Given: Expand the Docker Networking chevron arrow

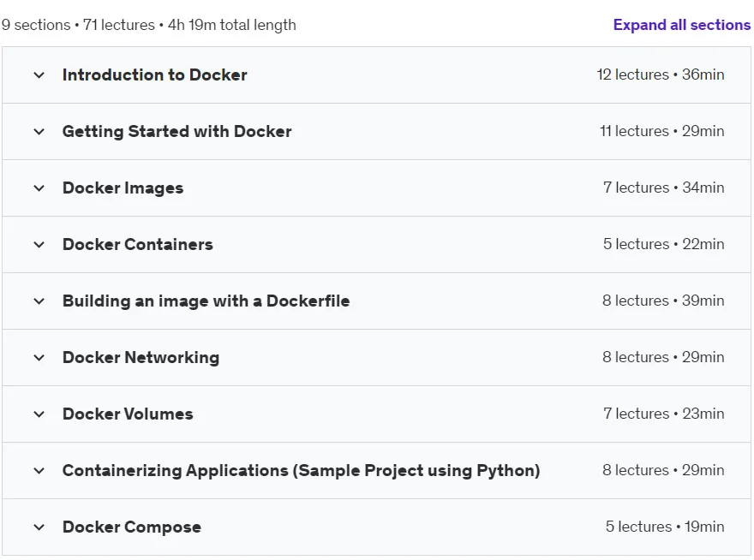Looking at the screenshot, I should click(x=39, y=358).
